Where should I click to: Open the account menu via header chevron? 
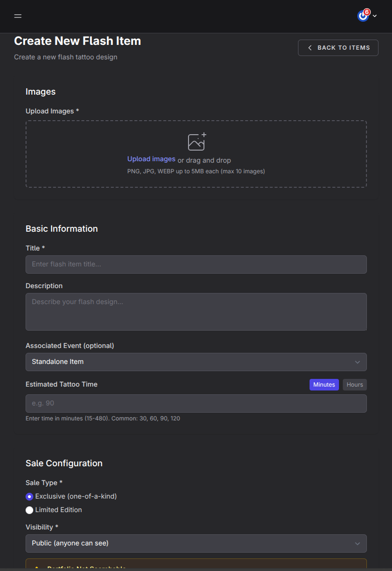374,16
